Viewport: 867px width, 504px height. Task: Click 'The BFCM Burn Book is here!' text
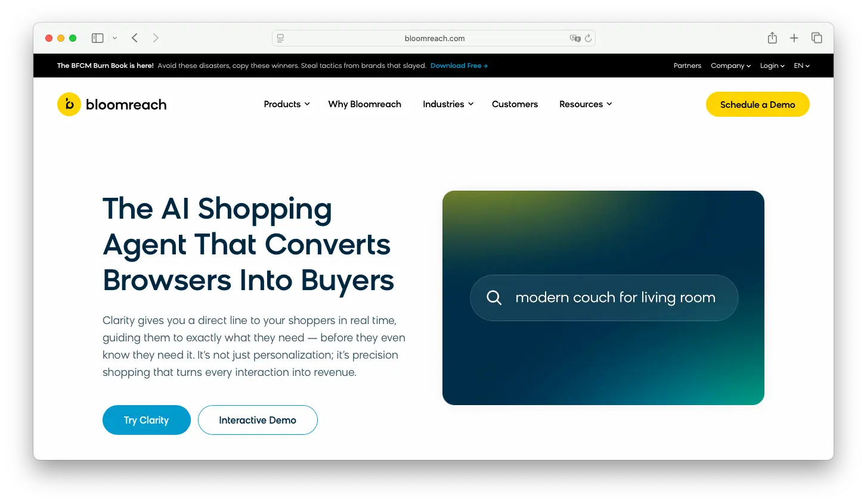pos(105,66)
